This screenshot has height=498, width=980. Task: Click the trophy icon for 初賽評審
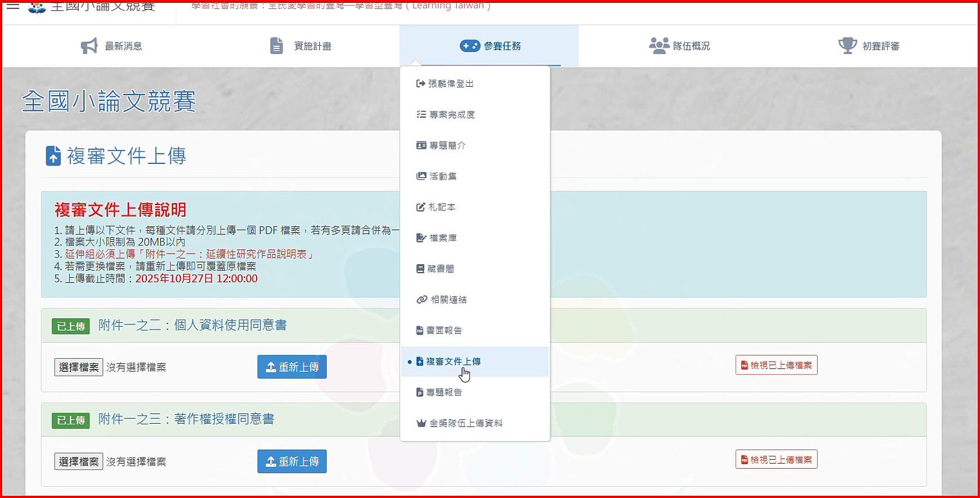847,46
